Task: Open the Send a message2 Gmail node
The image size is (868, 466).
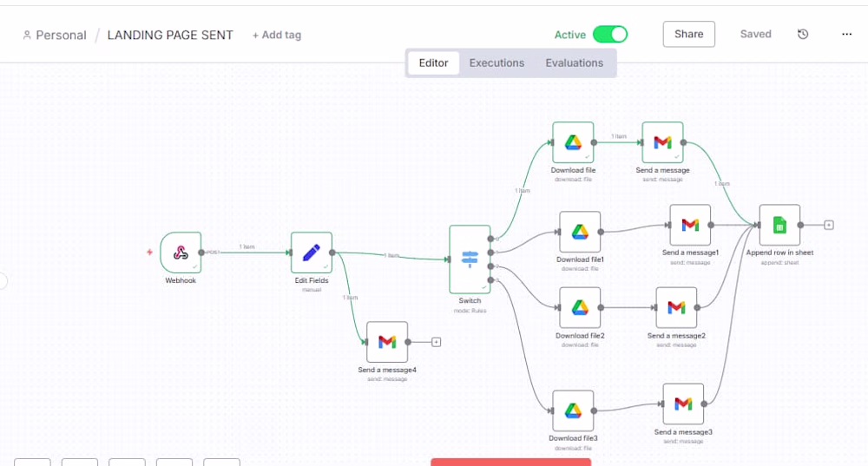Action: pos(676,308)
